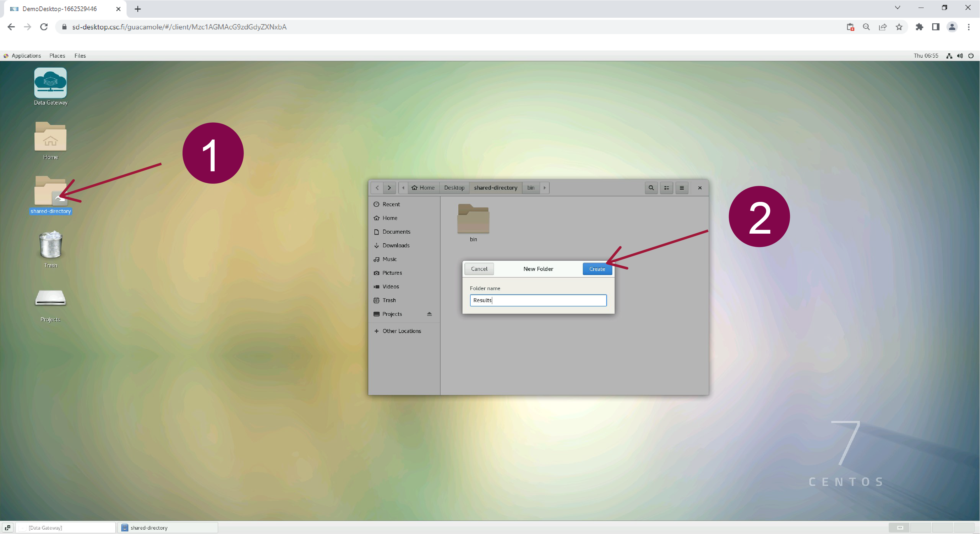
Task: Go back in the file manager
Action: click(377, 188)
